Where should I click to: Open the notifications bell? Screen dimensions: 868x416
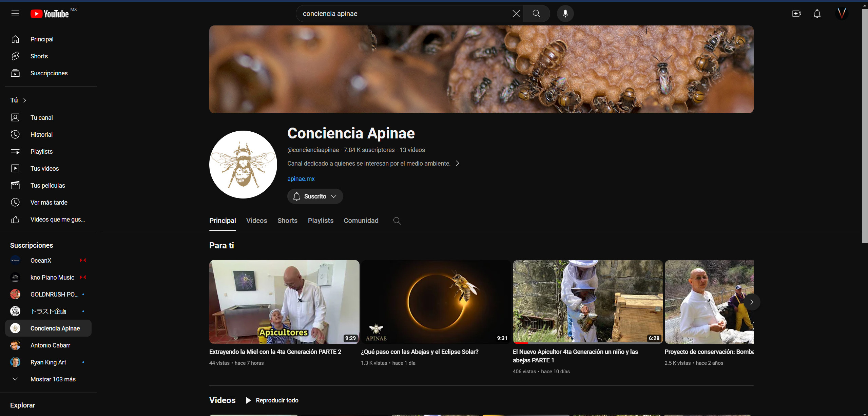(x=817, y=14)
